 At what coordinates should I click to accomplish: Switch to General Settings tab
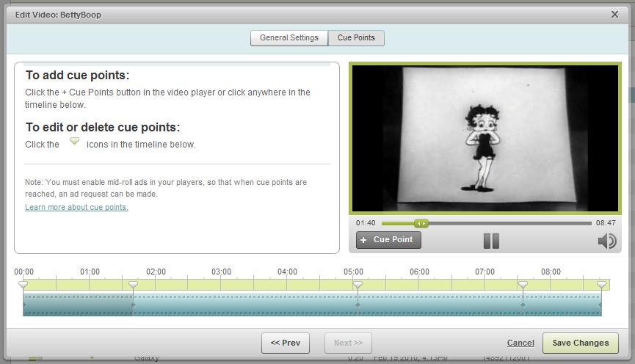pyautogui.click(x=289, y=38)
